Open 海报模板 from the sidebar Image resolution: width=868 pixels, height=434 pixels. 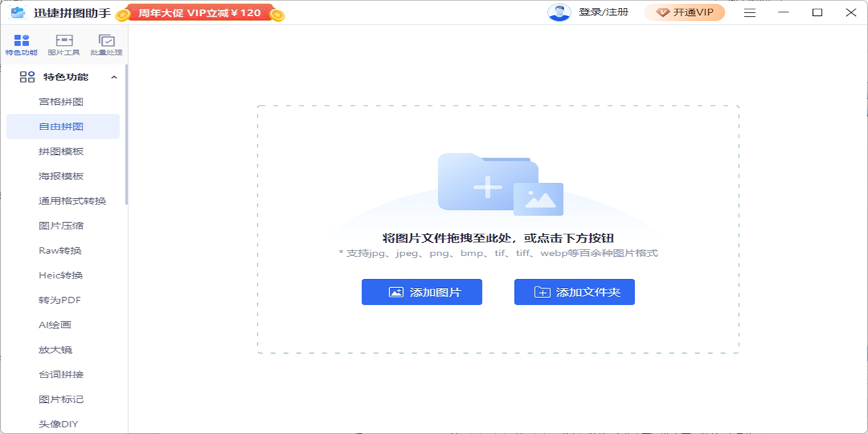(x=63, y=176)
